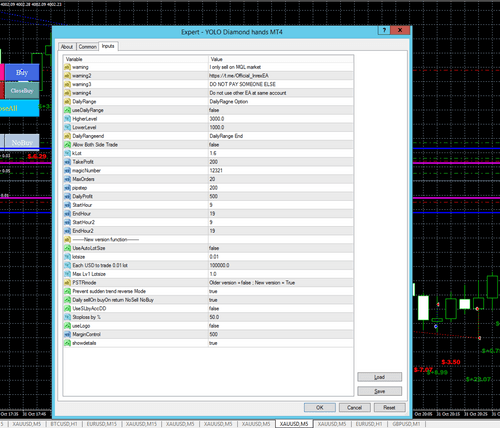
Task: Click the integer icon beside TakeProfit
Action: [68, 162]
